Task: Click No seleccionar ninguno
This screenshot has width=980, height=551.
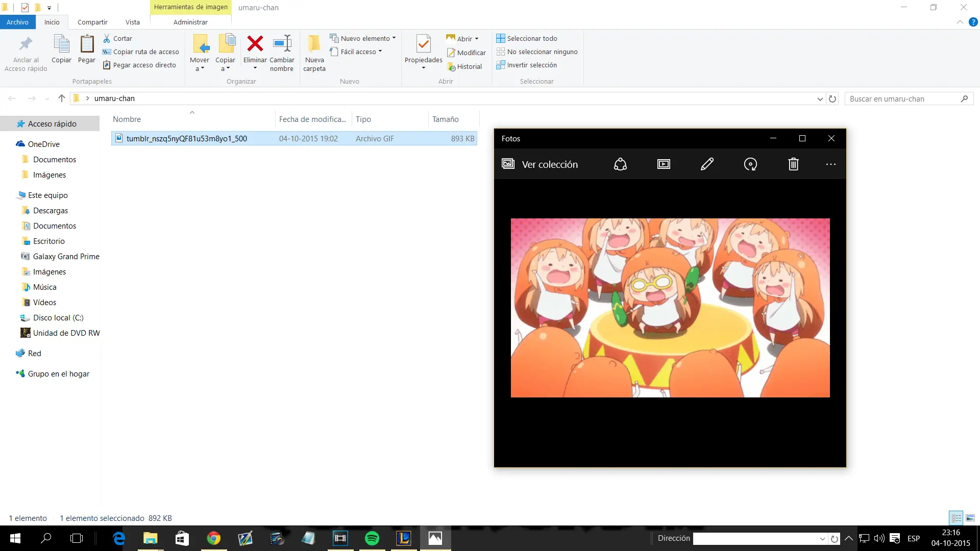Action: (x=537, y=52)
